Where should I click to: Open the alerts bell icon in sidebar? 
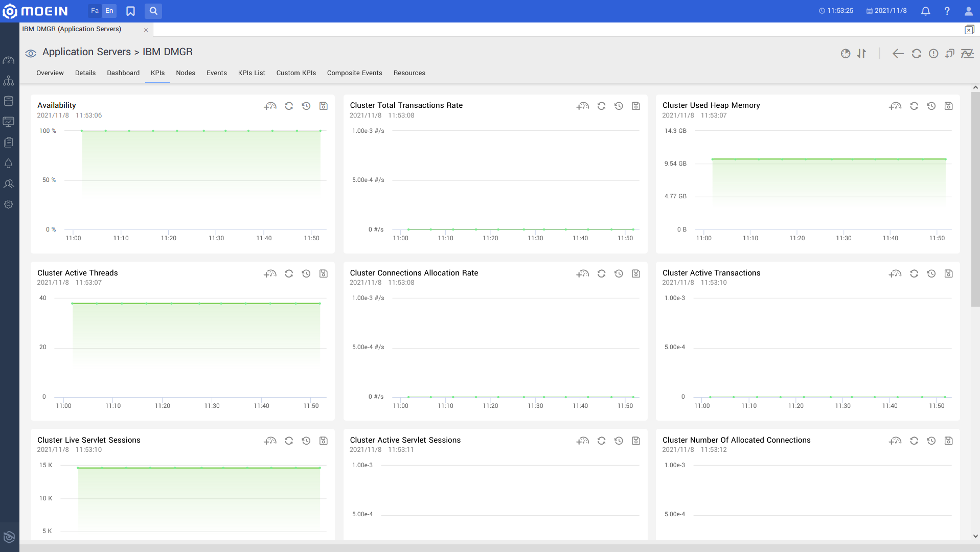pyautogui.click(x=9, y=164)
